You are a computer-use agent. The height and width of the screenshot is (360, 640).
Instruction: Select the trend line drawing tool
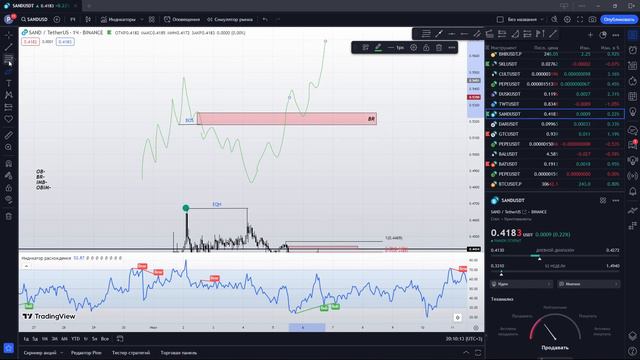tap(9, 47)
